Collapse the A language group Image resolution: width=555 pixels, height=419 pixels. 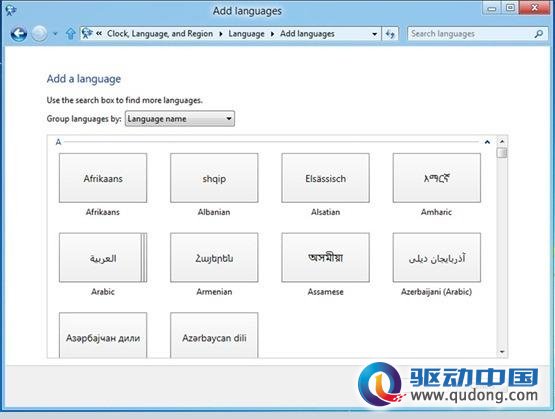[487, 142]
